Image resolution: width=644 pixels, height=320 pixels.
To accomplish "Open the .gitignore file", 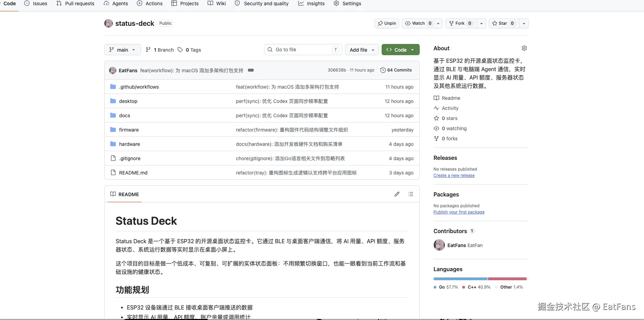I will 130,158.
